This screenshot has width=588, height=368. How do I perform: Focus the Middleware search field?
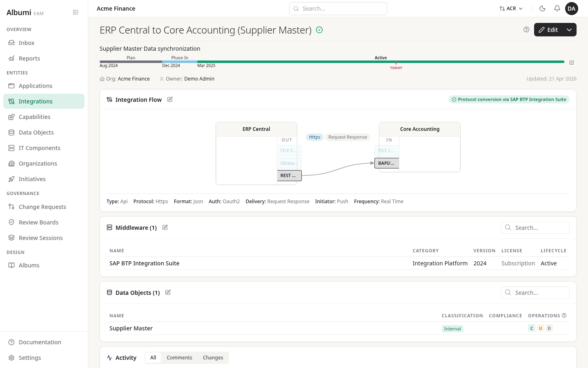click(535, 228)
